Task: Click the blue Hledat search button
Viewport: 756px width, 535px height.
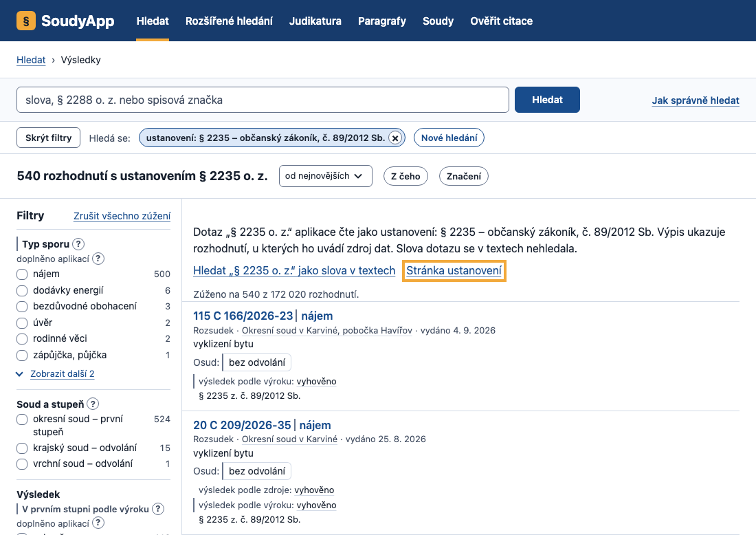Action: click(x=547, y=100)
